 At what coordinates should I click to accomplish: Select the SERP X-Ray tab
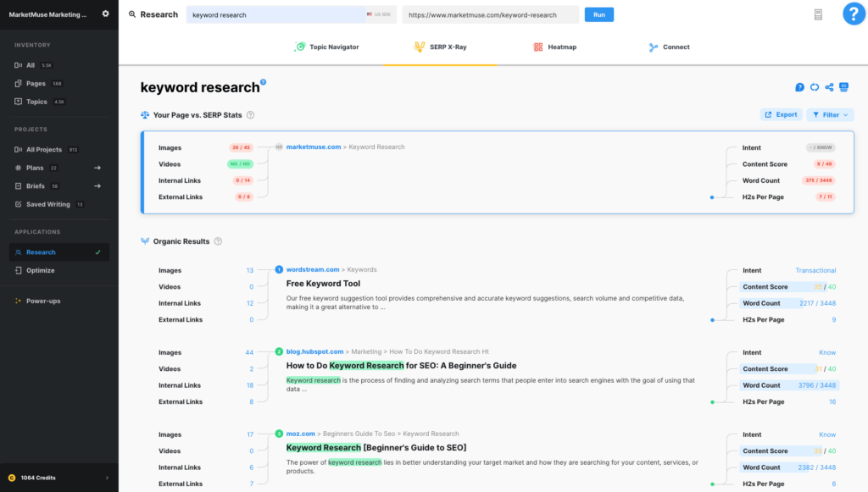tap(441, 47)
